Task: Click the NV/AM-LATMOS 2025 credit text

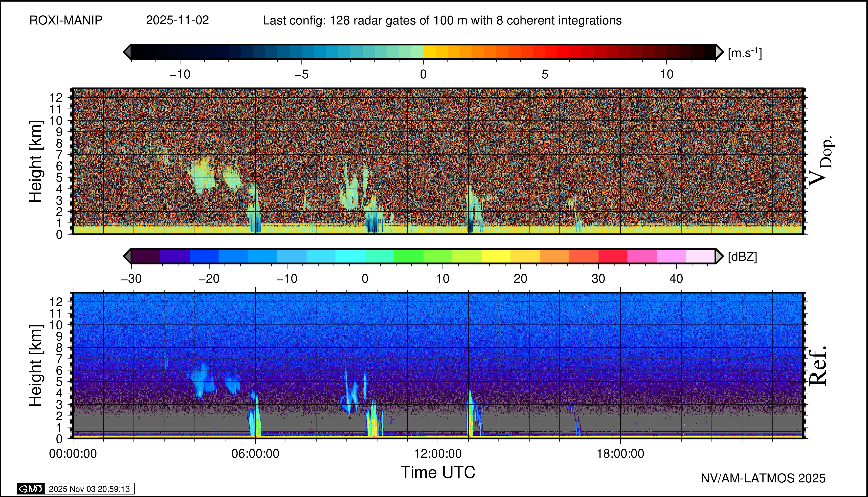Action: pyautogui.click(x=763, y=478)
